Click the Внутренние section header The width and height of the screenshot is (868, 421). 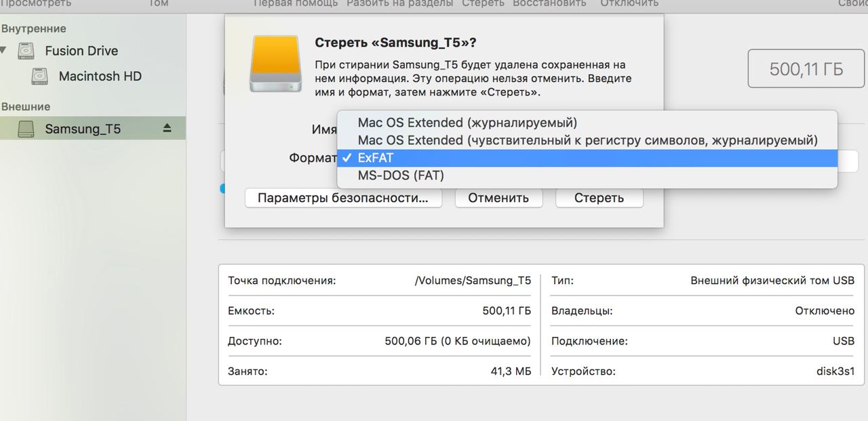tap(34, 28)
